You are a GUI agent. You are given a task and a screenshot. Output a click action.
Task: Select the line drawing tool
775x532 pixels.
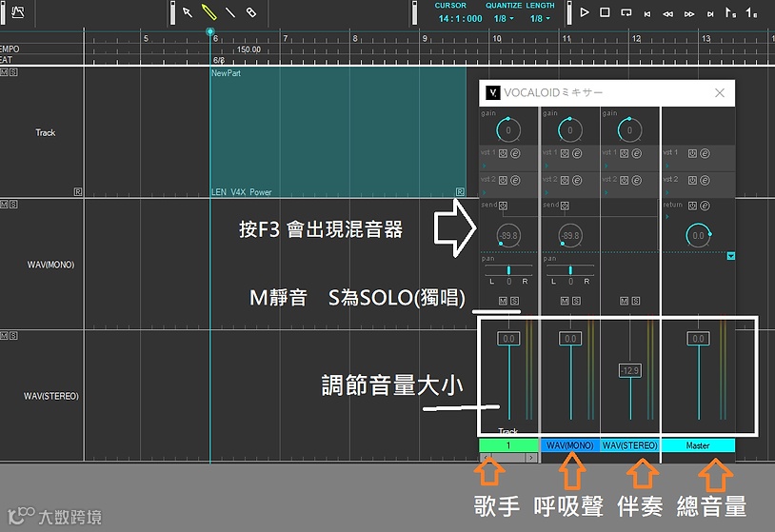tap(230, 12)
